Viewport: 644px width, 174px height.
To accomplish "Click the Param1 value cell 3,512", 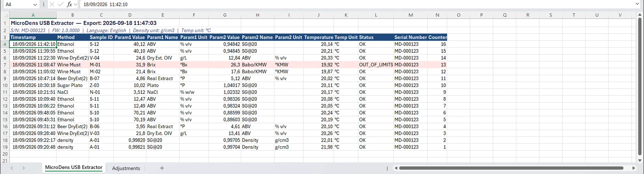I will [x=130, y=92].
